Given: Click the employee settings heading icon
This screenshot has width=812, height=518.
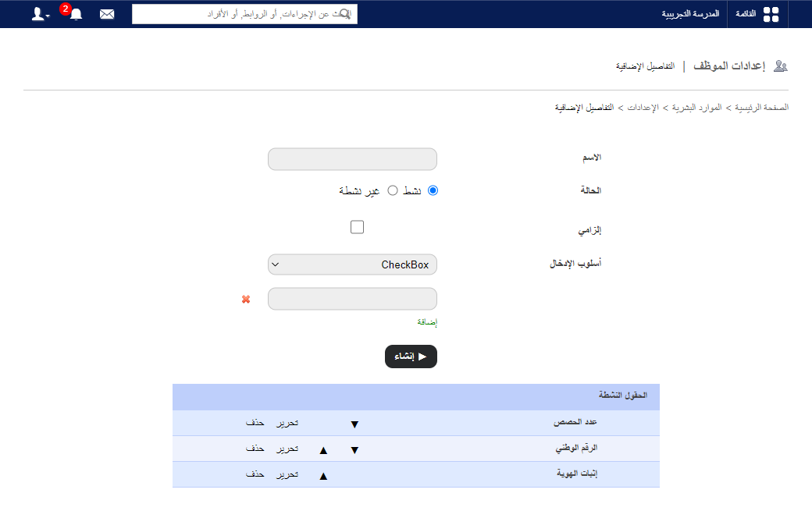Looking at the screenshot, I should point(781,66).
